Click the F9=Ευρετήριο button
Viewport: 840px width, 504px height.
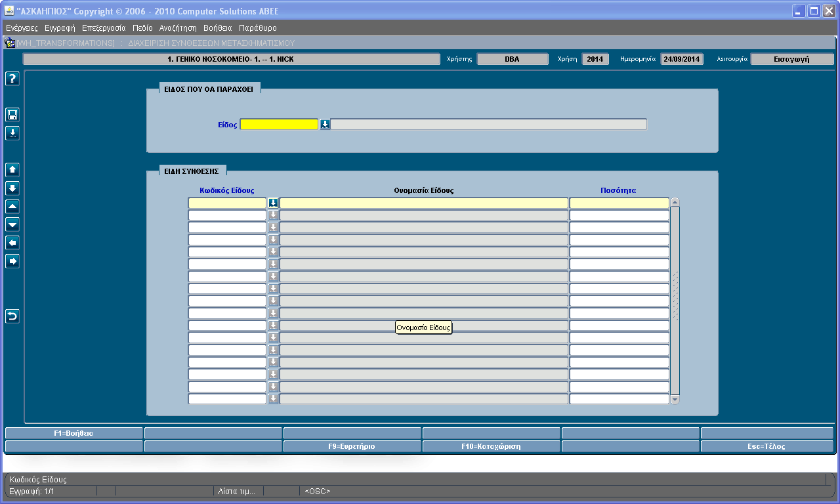352,446
